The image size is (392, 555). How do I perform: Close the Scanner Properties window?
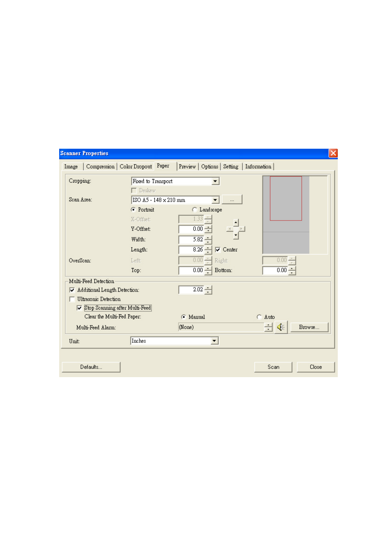click(333, 153)
